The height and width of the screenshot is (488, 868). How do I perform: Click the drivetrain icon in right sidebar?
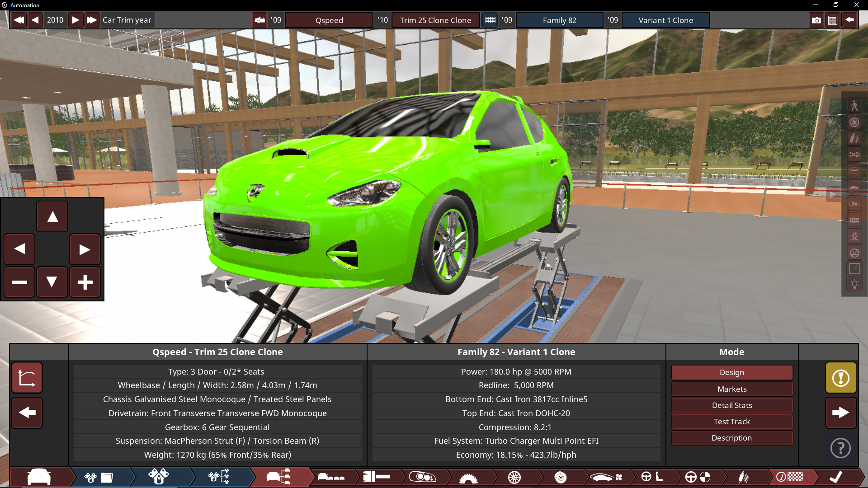(x=854, y=155)
